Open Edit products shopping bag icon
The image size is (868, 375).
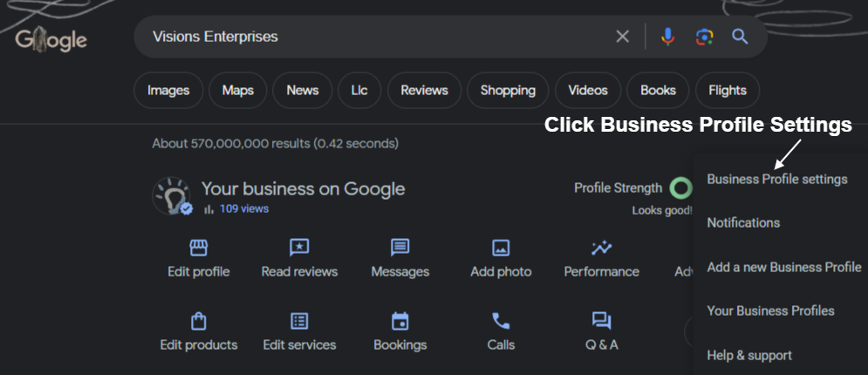coord(198,321)
